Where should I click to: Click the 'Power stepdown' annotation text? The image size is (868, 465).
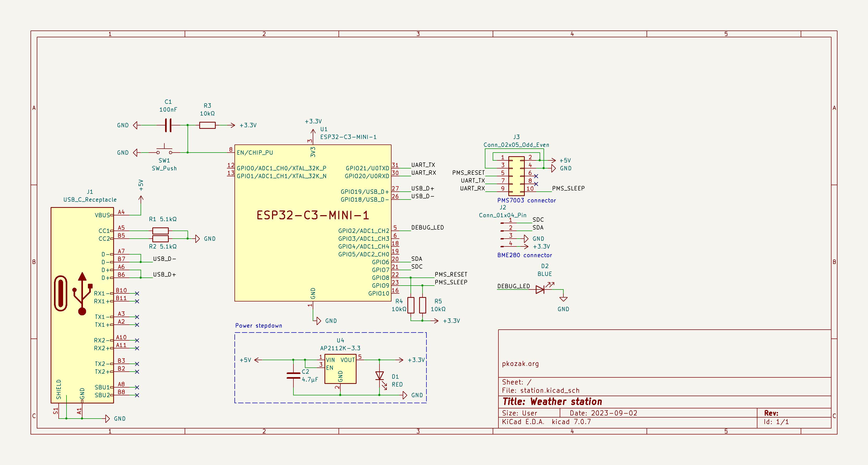[x=259, y=325]
